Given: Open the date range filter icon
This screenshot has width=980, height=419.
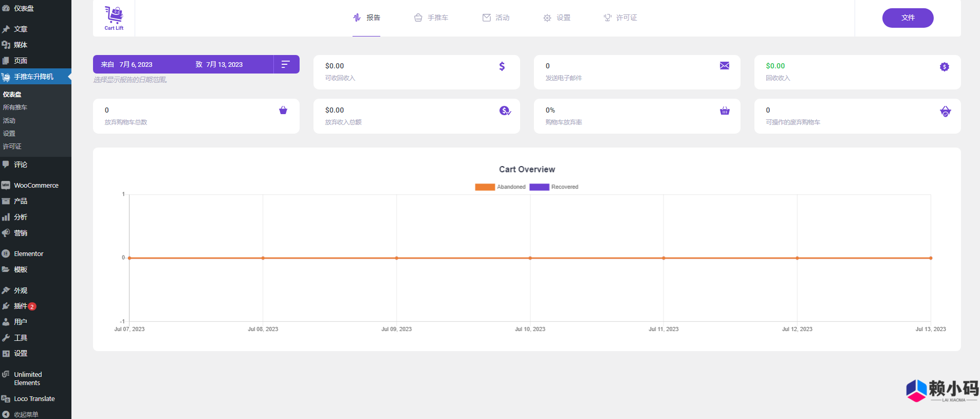Looking at the screenshot, I should tap(286, 64).
